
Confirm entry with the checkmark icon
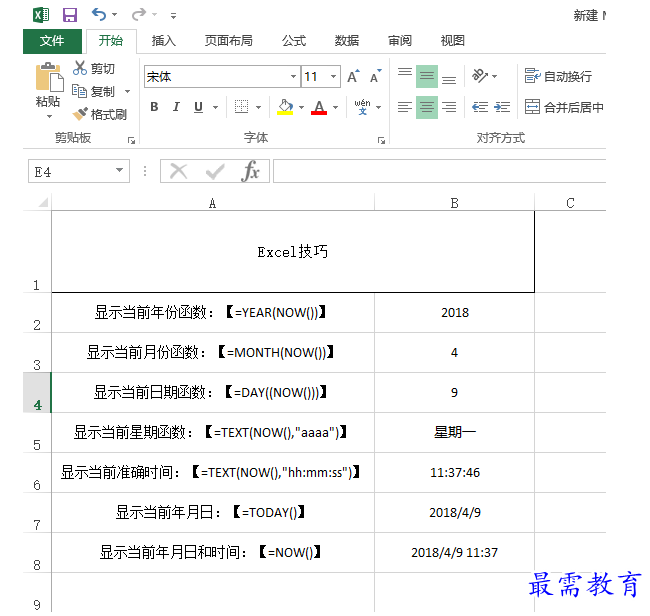(x=215, y=171)
